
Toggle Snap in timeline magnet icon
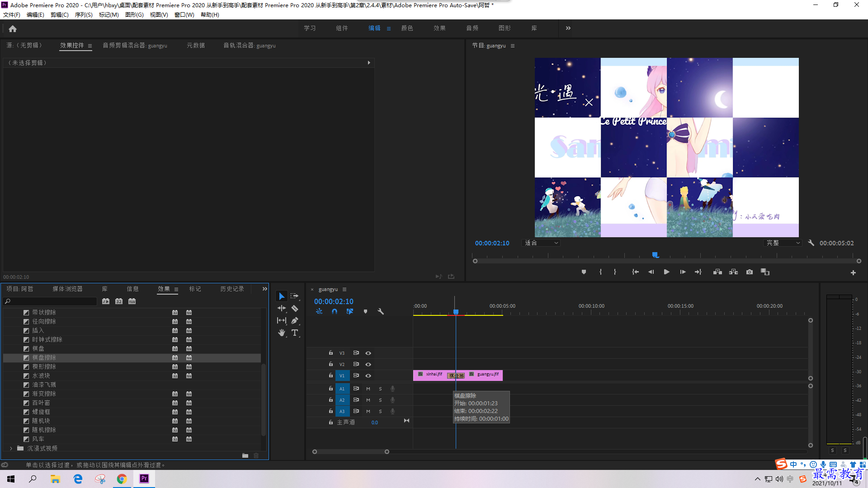coord(335,311)
